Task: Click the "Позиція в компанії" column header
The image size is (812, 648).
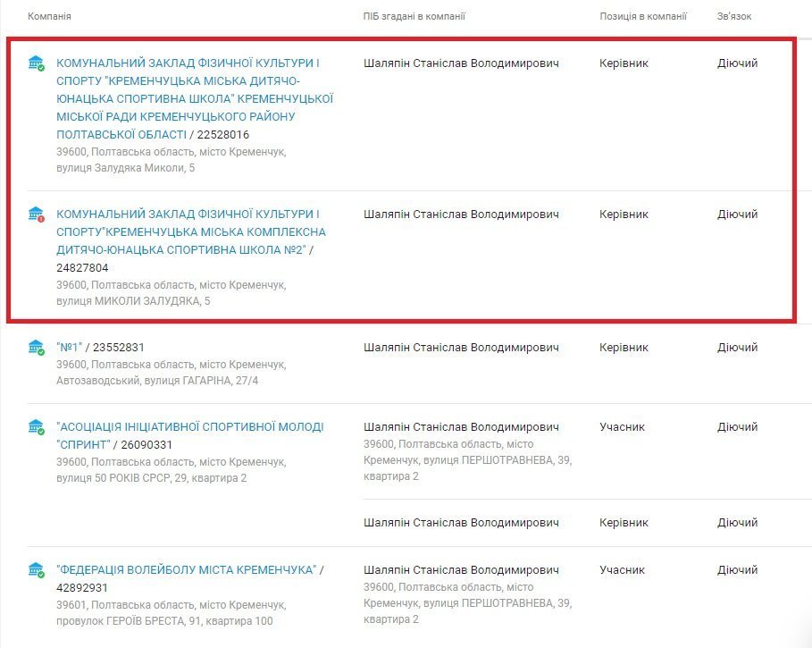Action: click(643, 17)
